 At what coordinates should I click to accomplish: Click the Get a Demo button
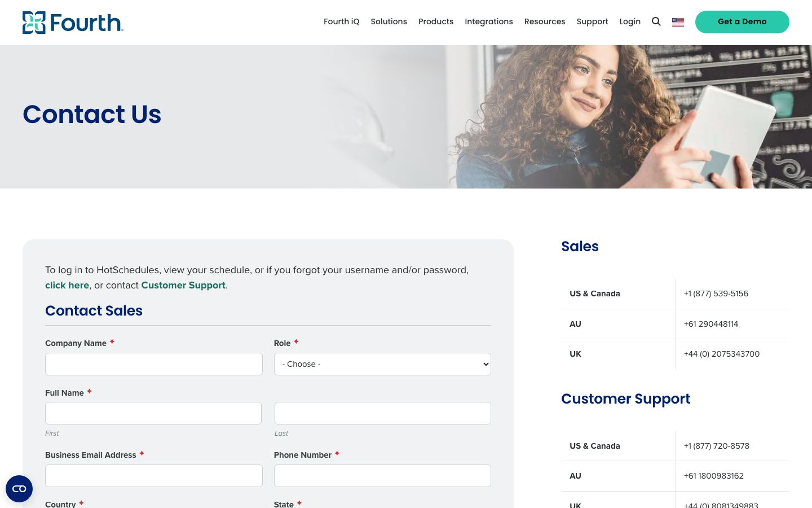pos(742,22)
